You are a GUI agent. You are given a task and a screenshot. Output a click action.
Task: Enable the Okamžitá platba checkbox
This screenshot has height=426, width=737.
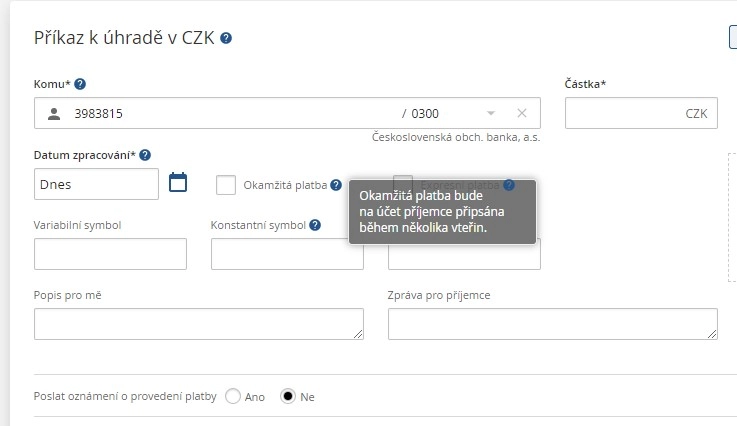226,185
